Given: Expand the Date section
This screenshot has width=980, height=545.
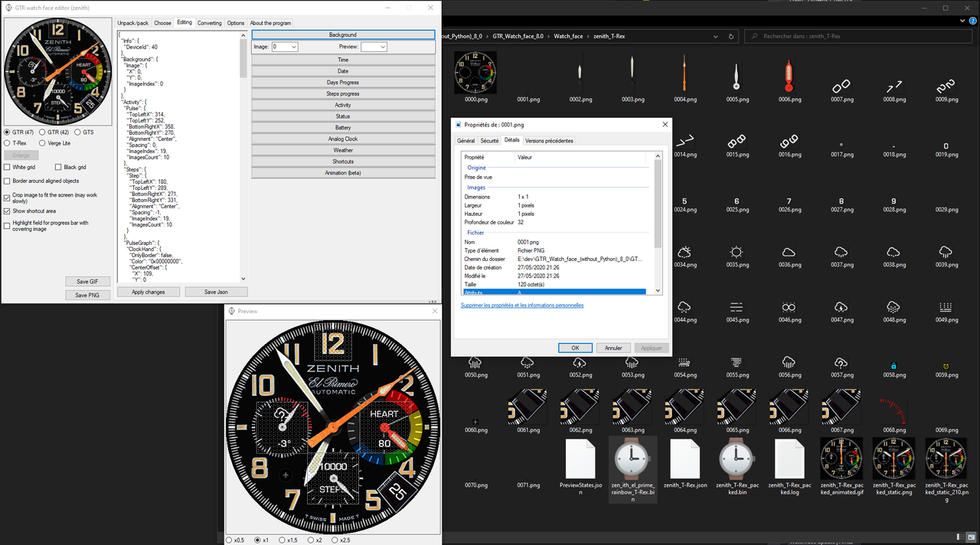Looking at the screenshot, I should click(343, 70).
